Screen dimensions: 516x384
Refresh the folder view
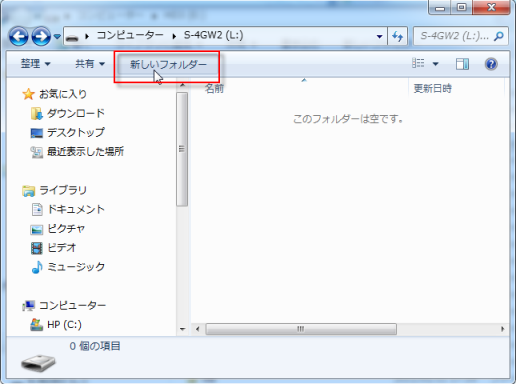(397, 36)
